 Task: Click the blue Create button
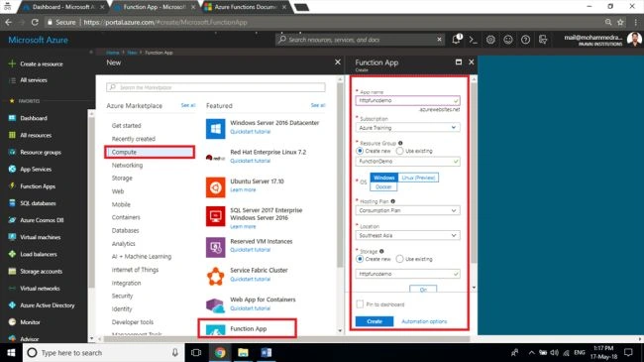tap(375, 321)
